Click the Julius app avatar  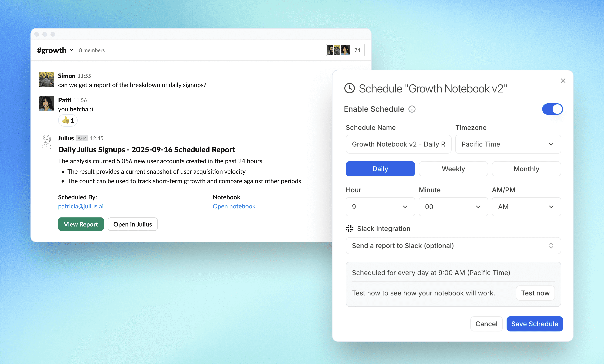(x=47, y=142)
